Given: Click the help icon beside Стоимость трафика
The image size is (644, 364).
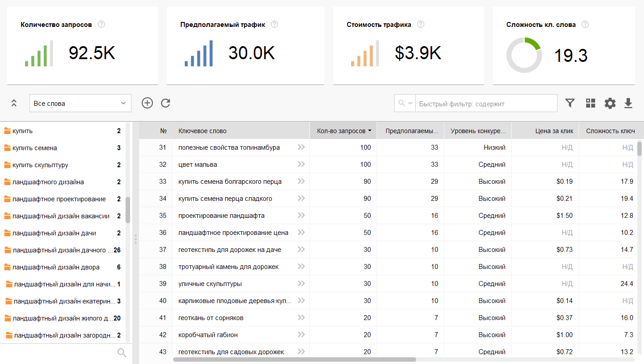Looking at the screenshot, I should click(x=421, y=24).
